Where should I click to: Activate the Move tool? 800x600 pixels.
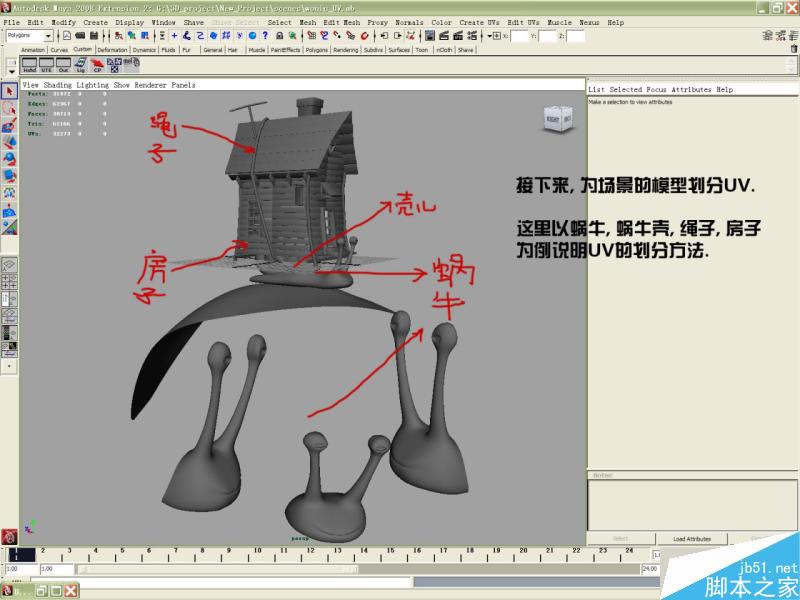tap(9, 142)
